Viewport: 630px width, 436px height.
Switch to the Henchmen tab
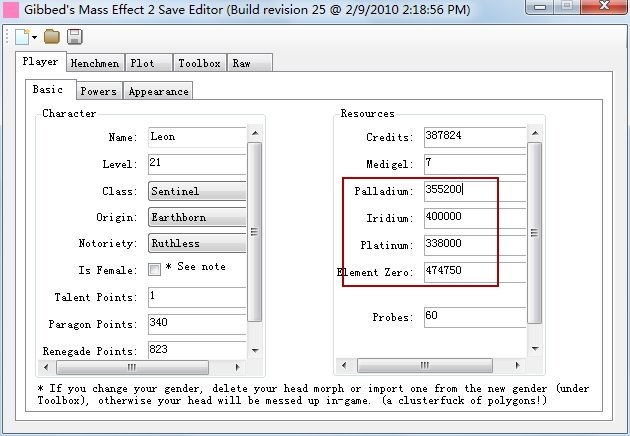pos(95,62)
